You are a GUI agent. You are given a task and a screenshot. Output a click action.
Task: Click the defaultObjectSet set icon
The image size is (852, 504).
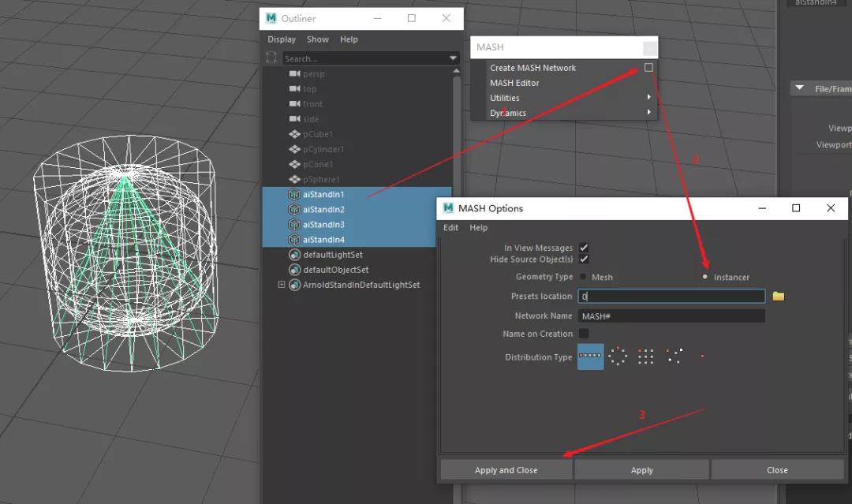click(x=294, y=270)
